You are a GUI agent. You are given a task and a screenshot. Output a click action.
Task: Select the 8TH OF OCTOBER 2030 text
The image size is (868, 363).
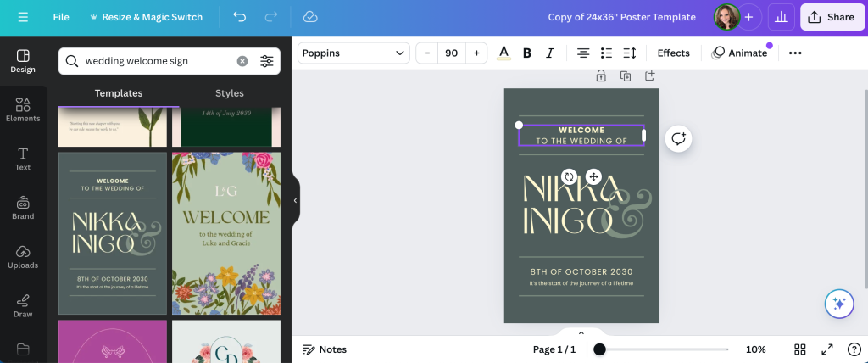tap(581, 271)
